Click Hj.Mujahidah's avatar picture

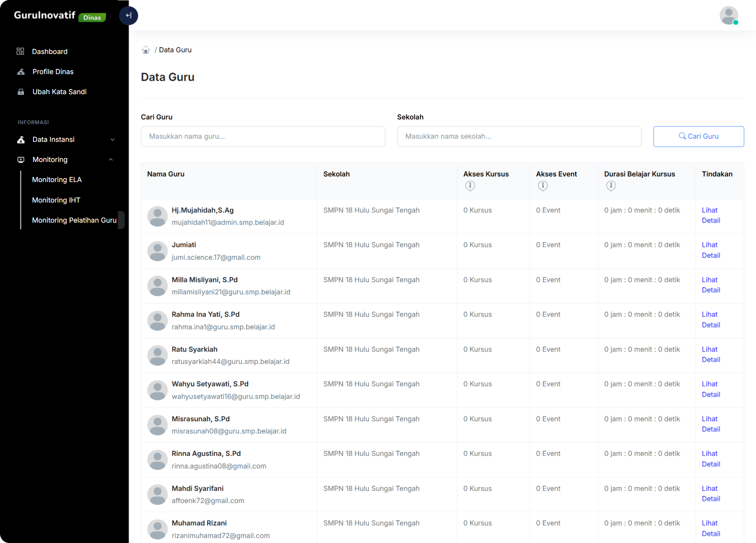tap(158, 216)
